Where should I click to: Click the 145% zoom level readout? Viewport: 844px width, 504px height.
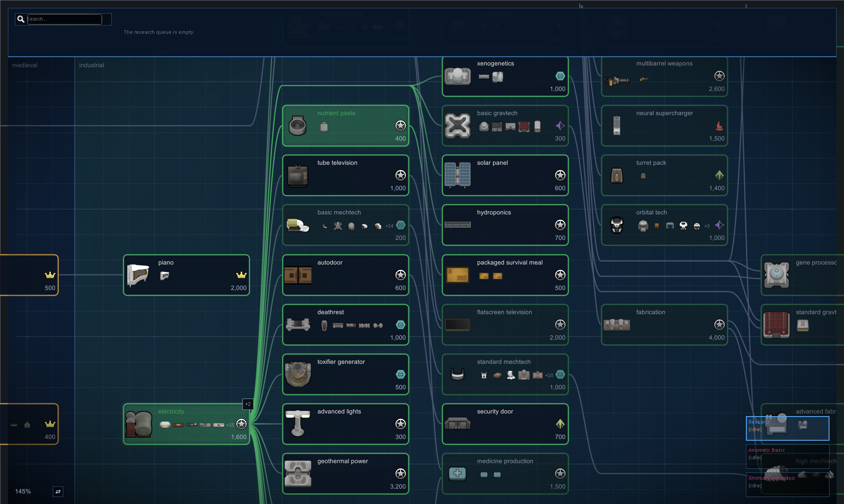[x=23, y=491]
